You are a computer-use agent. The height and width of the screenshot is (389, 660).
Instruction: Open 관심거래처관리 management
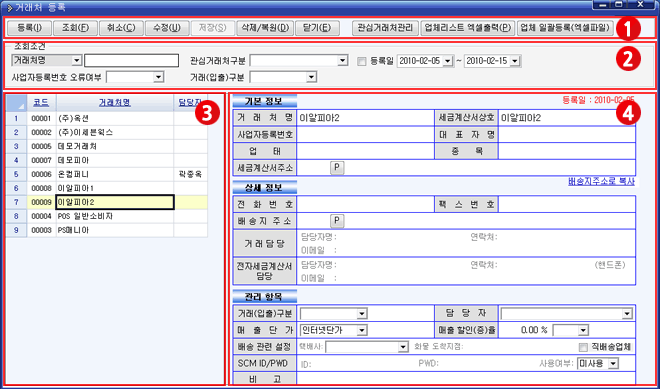tap(385, 28)
